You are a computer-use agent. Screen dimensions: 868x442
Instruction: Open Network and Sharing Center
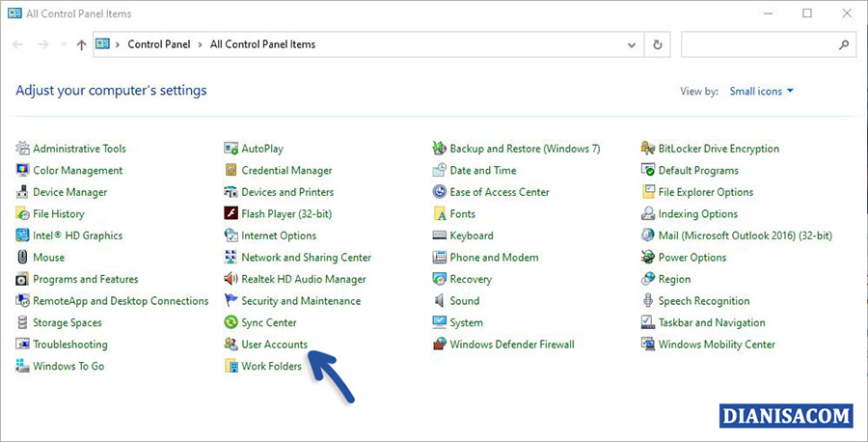point(306,257)
